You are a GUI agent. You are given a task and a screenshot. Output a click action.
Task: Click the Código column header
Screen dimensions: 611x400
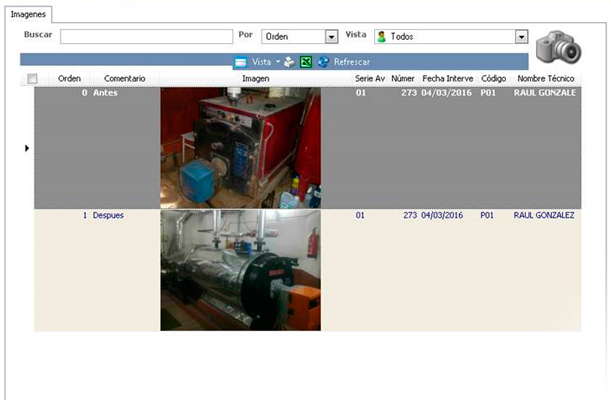pos(493,79)
